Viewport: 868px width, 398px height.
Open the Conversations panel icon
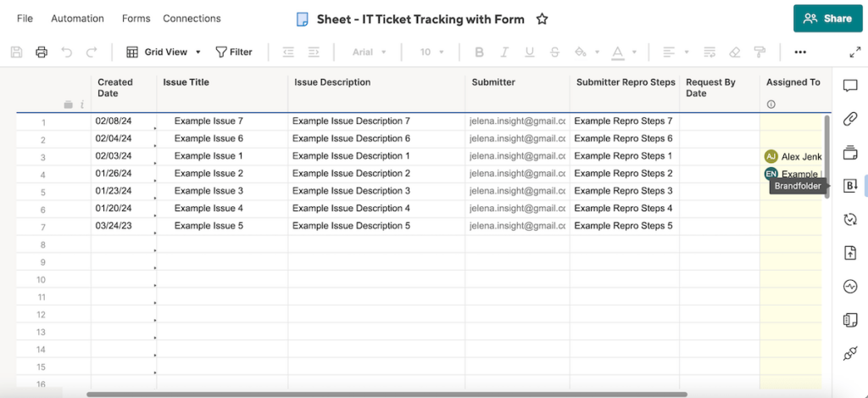[850, 86]
